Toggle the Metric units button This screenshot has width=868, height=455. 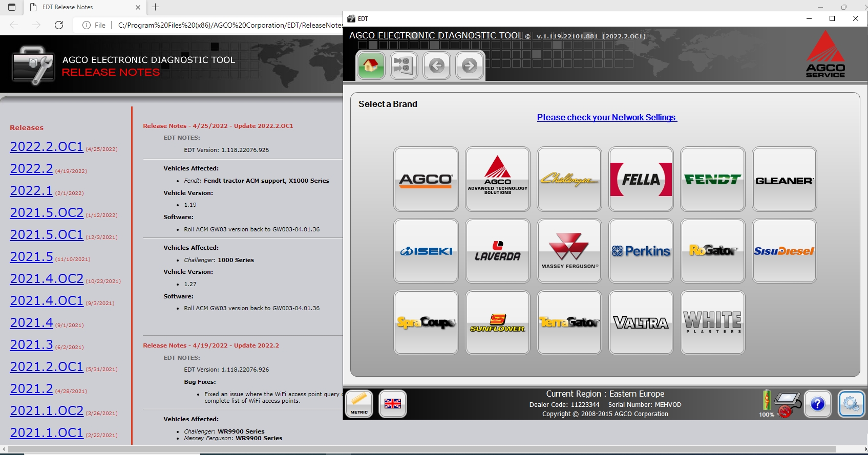[x=359, y=404]
